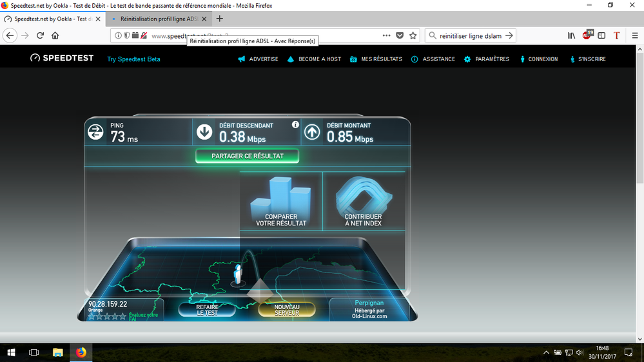Screen dimensions: 644x362
Task: Click the Connexion login item
Action: (x=538, y=59)
